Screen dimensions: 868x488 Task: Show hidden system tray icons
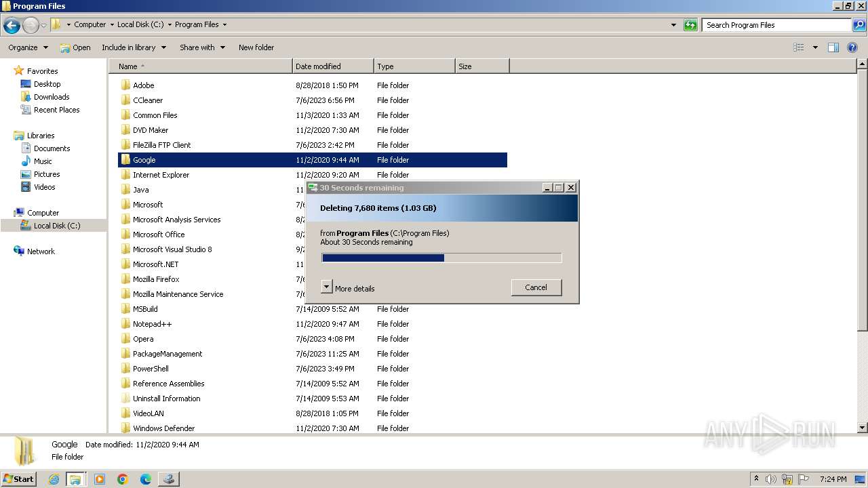click(756, 479)
